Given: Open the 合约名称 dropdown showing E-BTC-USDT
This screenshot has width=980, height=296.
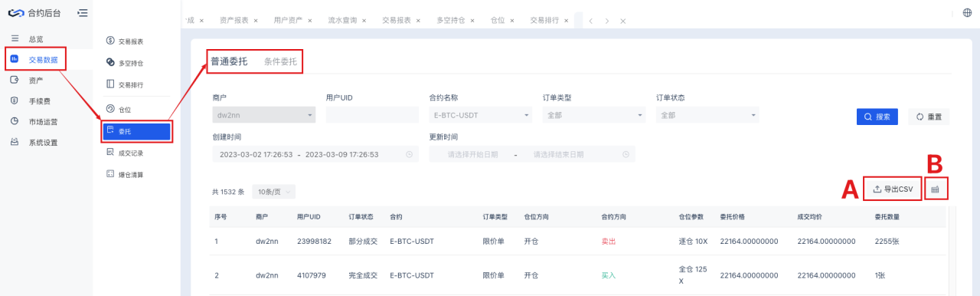Looking at the screenshot, I should [481, 115].
